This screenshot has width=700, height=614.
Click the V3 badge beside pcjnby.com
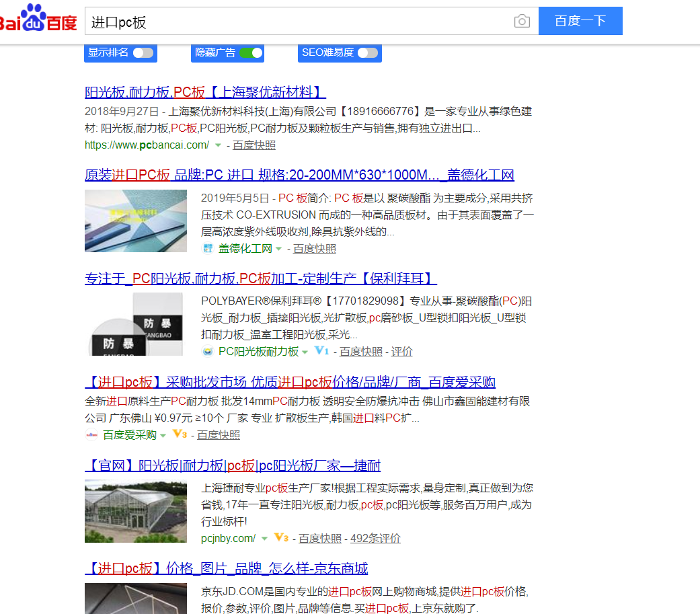point(281,537)
